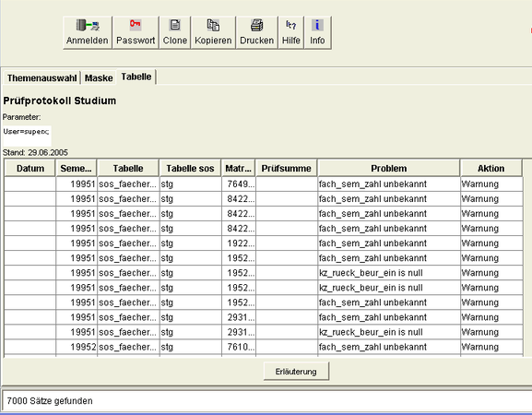This screenshot has height=415, width=532.
Task: Sort by the Problem column header
Action: coord(388,169)
